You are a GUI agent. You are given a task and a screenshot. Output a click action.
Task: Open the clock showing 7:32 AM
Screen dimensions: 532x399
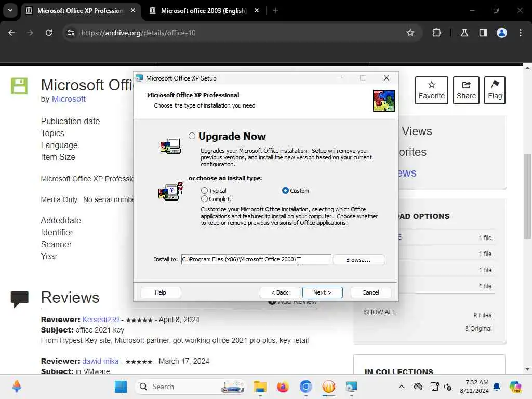tap(474, 387)
